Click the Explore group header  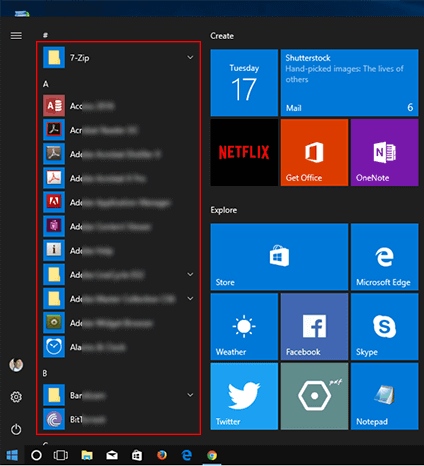coord(223,210)
